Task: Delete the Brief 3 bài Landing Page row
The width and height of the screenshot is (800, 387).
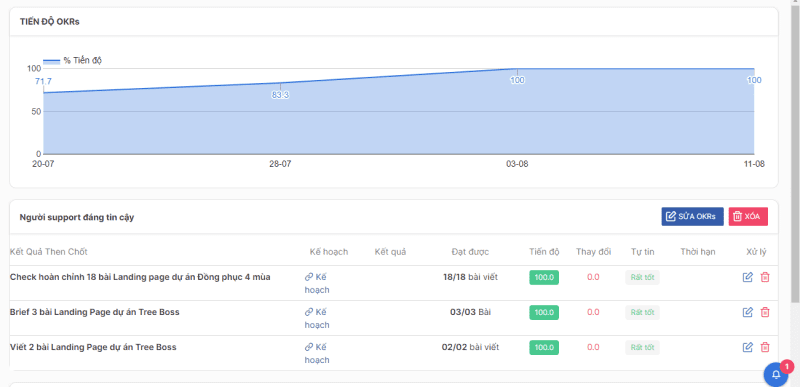Action: (x=765, y=312)
